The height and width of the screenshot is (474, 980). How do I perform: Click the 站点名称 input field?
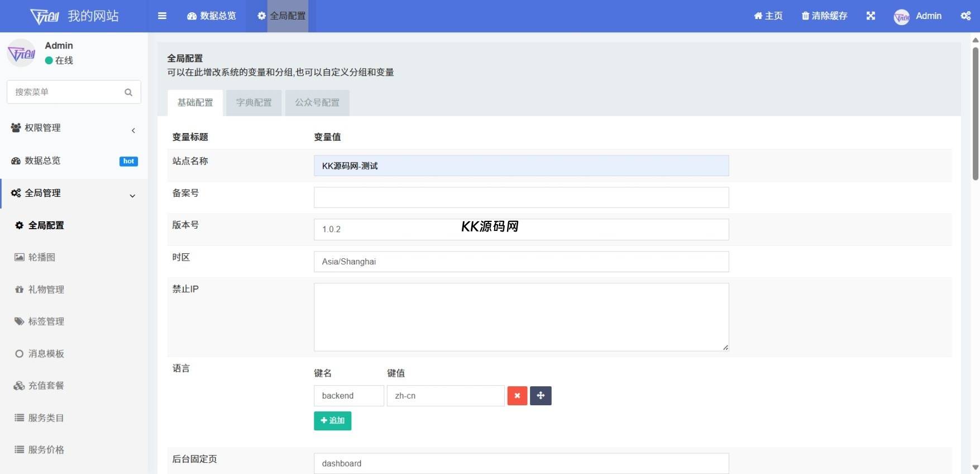pos(521,166)
